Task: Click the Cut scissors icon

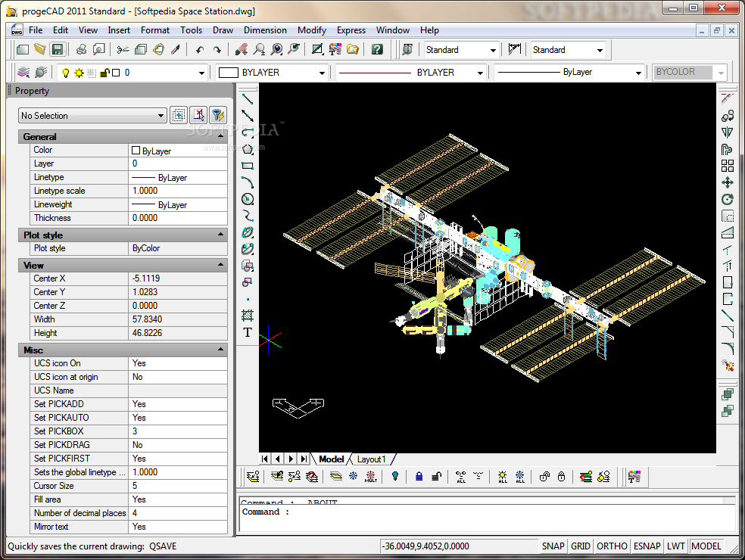Action: pos(123,49)
